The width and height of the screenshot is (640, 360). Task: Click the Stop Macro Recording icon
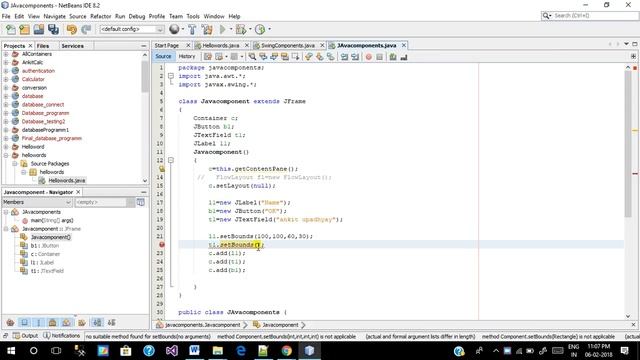(380, 57)
